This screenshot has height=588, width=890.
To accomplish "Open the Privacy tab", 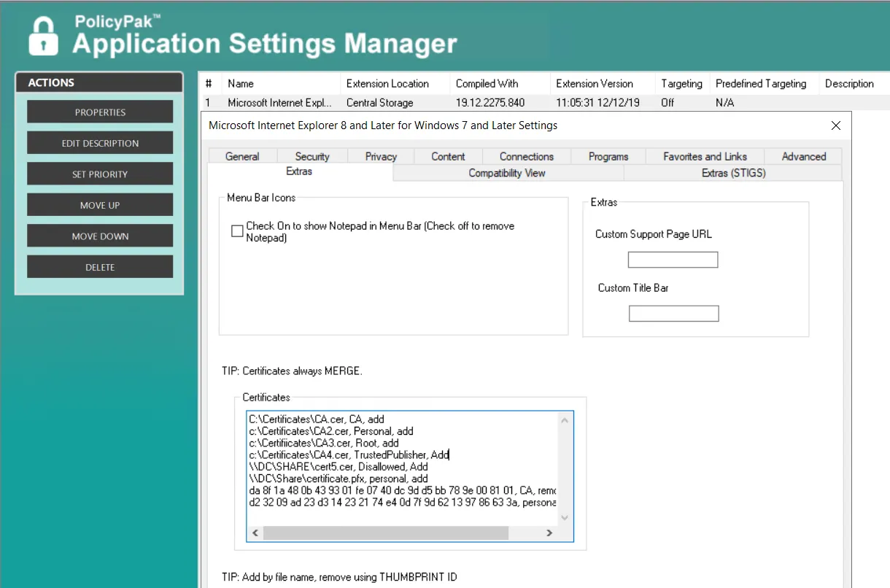I will pyautogui.click(x=381, y=156).
